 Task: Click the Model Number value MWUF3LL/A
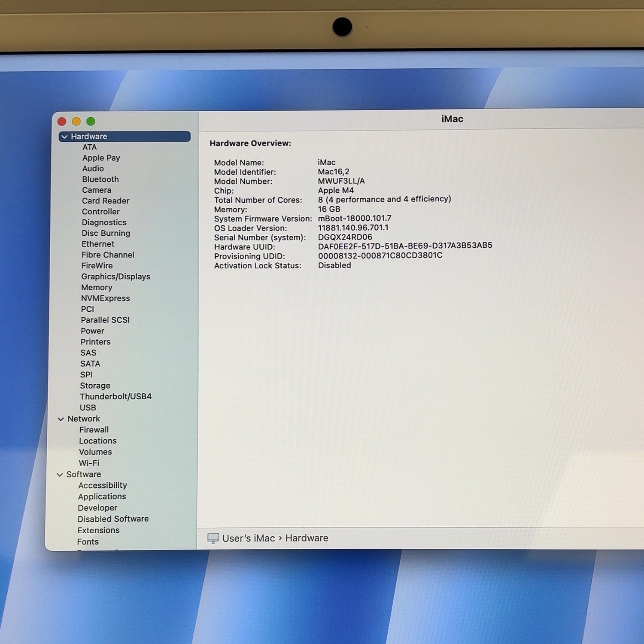pos(341,181)
